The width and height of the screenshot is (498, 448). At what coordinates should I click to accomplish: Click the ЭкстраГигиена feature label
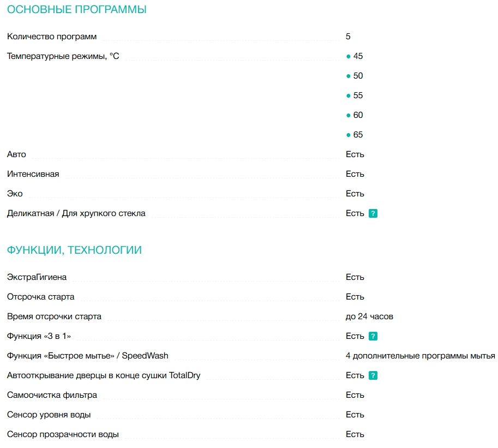coord(37,277)
